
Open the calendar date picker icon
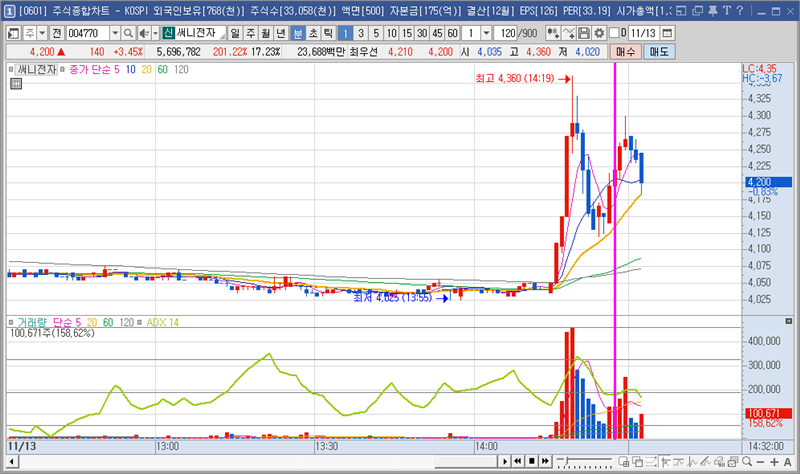click(x=668, y=33)
